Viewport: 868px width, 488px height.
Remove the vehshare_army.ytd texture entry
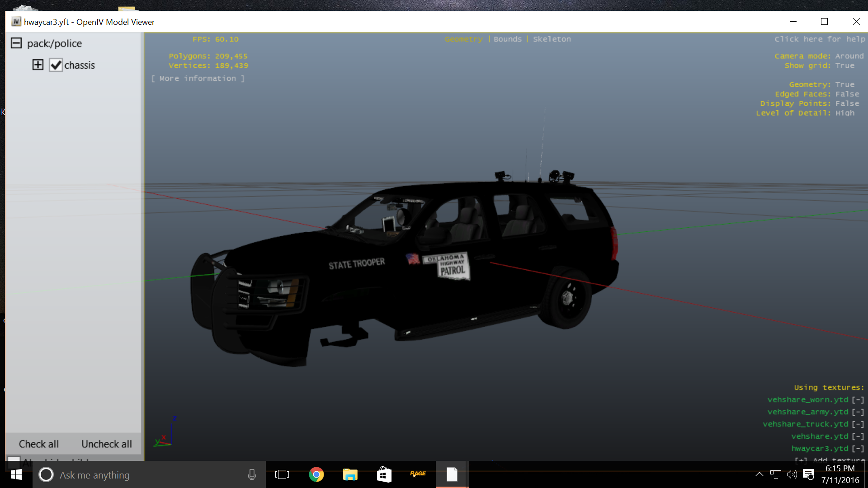click(858, 412)
